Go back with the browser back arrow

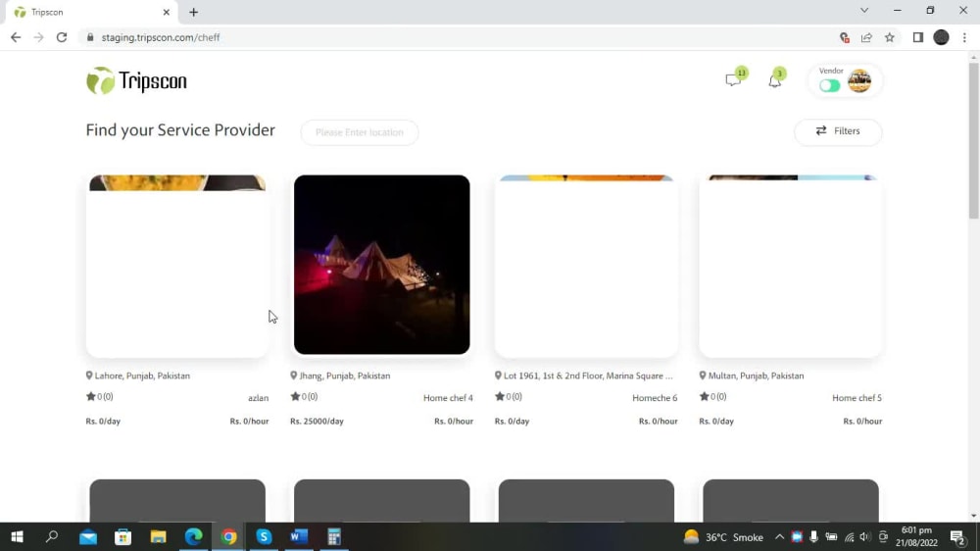(16, 37)
